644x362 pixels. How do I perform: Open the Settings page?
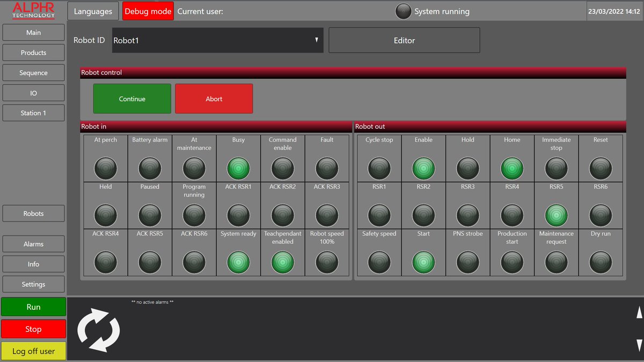[x=33, y=284]
